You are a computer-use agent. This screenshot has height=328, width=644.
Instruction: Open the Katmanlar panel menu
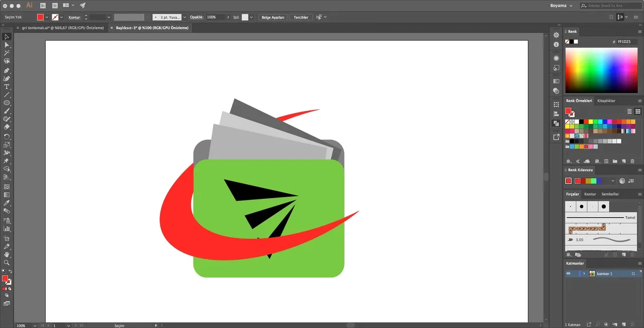pos(639,263)
